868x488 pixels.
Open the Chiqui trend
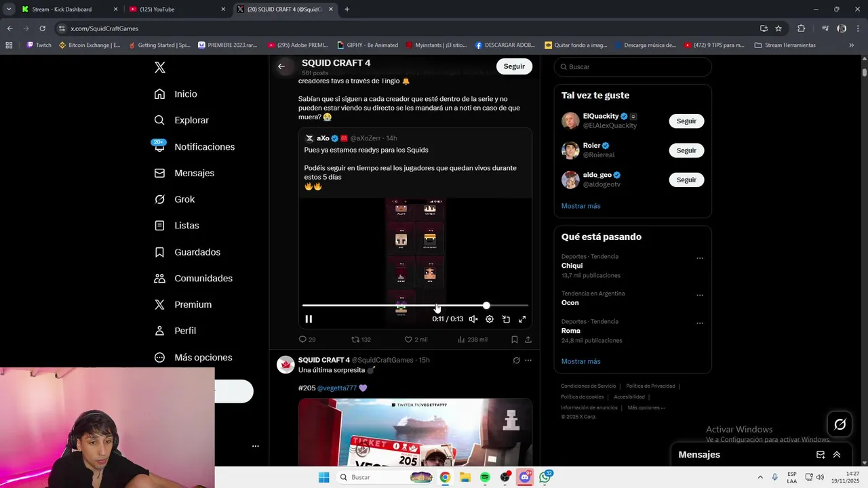click(x=572, y=266)
